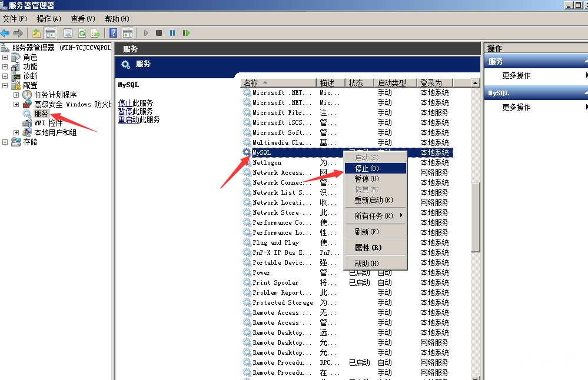588x380 pixels.
Task: Click the Up one level folder icon
Action: click(x=36, y=34)
